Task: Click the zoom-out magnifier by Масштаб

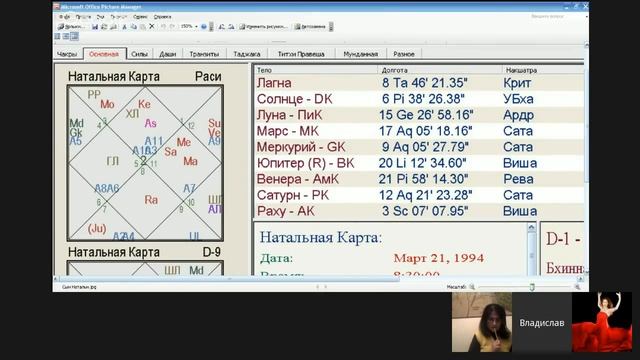Action: click(472, 287)
